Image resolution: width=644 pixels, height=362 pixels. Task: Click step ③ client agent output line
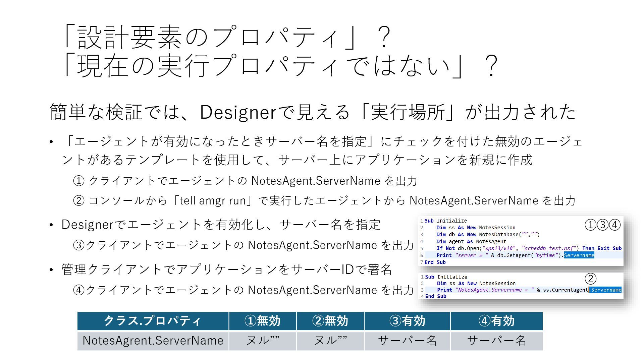pyautogui.click(x=243, y=245)
